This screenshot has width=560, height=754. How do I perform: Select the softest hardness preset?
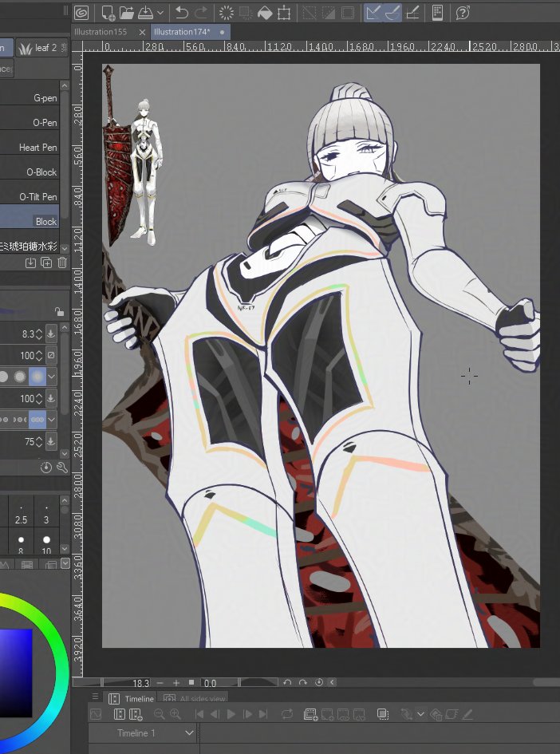37,376
